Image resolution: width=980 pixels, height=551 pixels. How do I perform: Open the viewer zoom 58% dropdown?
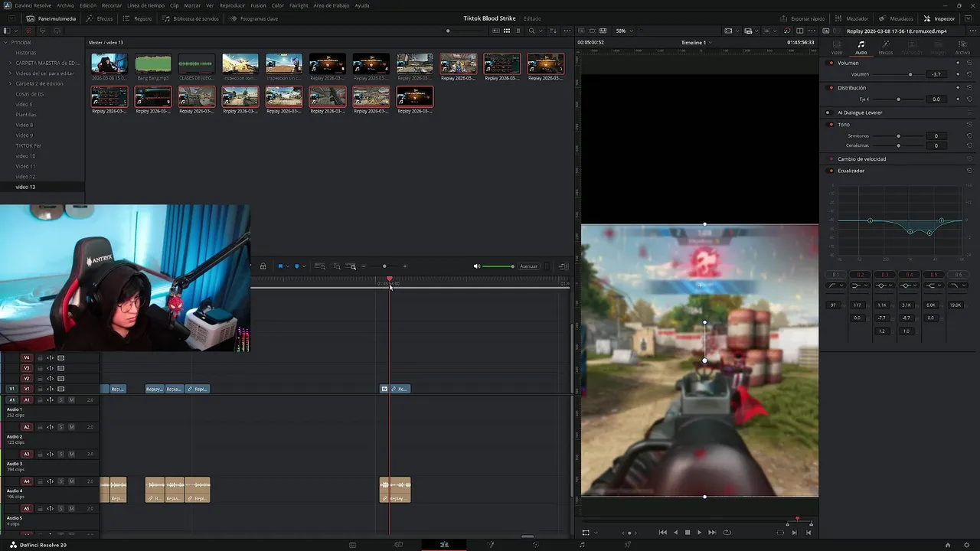(x=625, y=31)
